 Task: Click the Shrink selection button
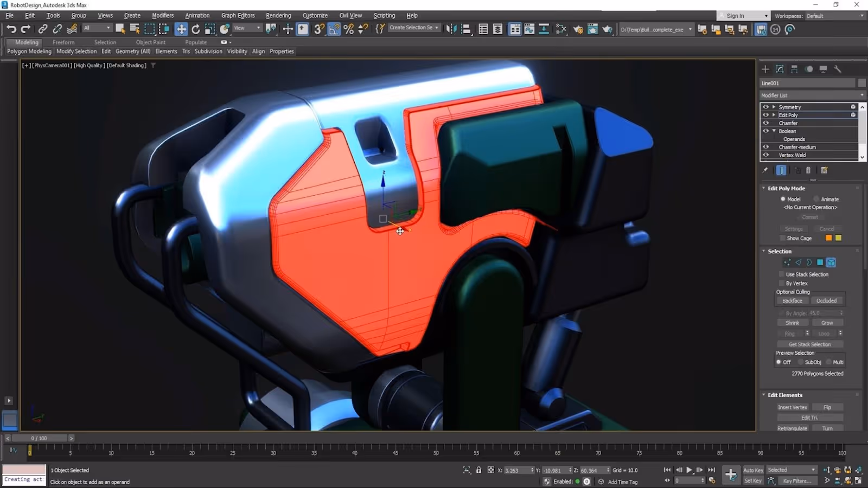point(792,323)
